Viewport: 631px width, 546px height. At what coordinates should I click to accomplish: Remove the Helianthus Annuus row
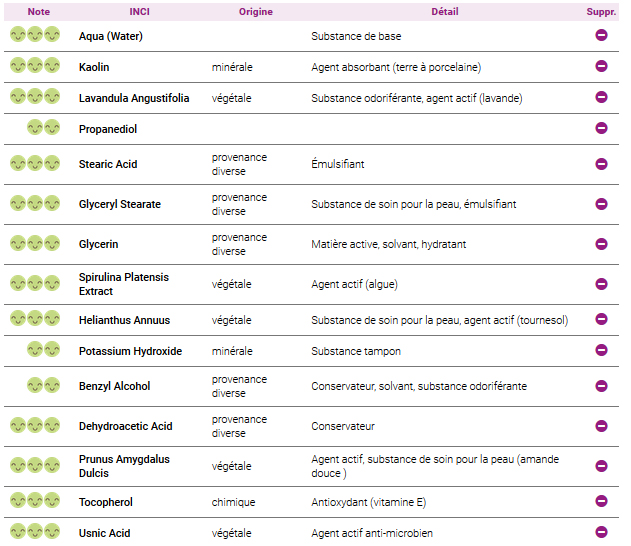(x=601, y=320)
